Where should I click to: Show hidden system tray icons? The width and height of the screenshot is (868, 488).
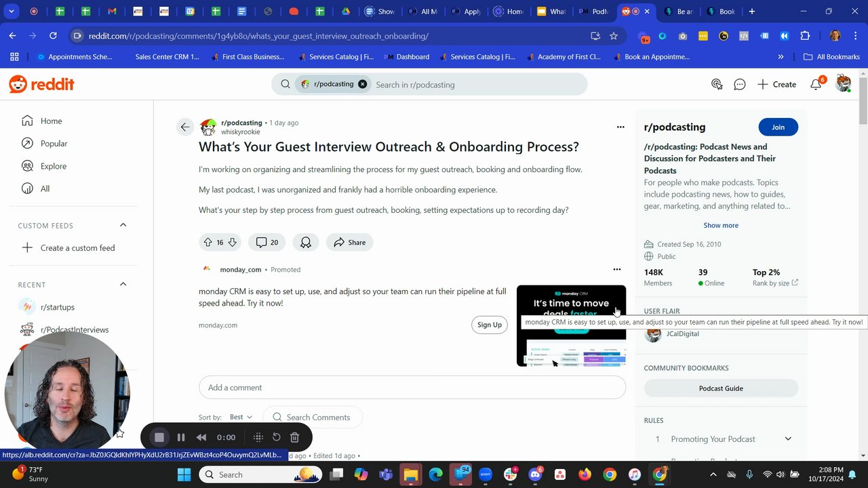pyautogui.click(x=713, y=474)
